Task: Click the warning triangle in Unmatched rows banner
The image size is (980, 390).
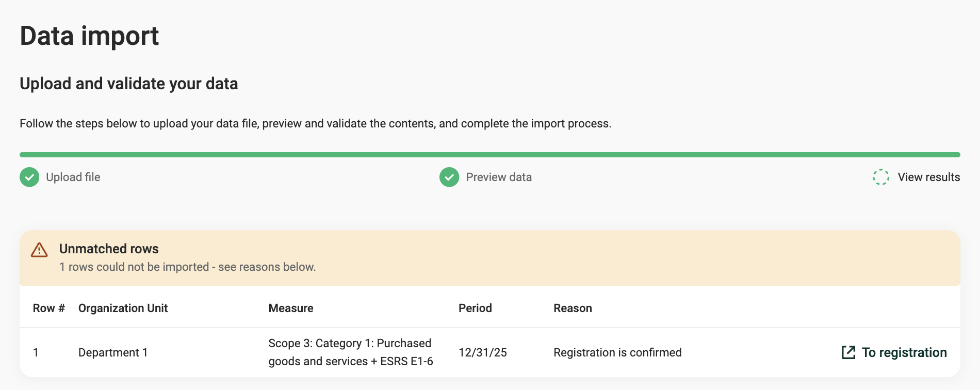Action: pos(39,250)
